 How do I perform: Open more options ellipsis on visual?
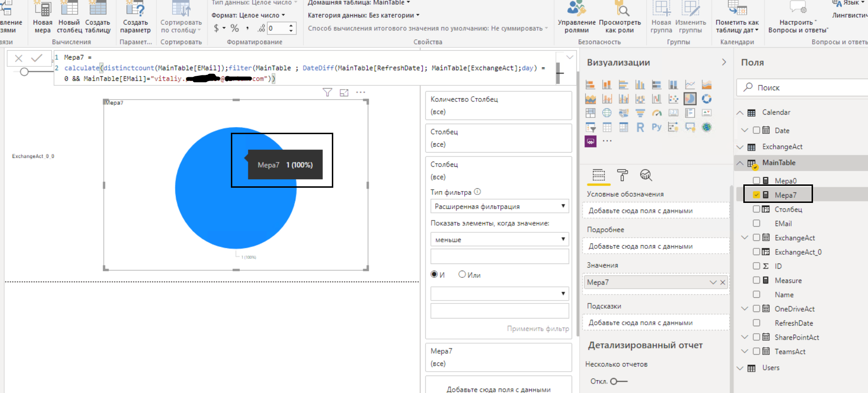click(361, 92)
